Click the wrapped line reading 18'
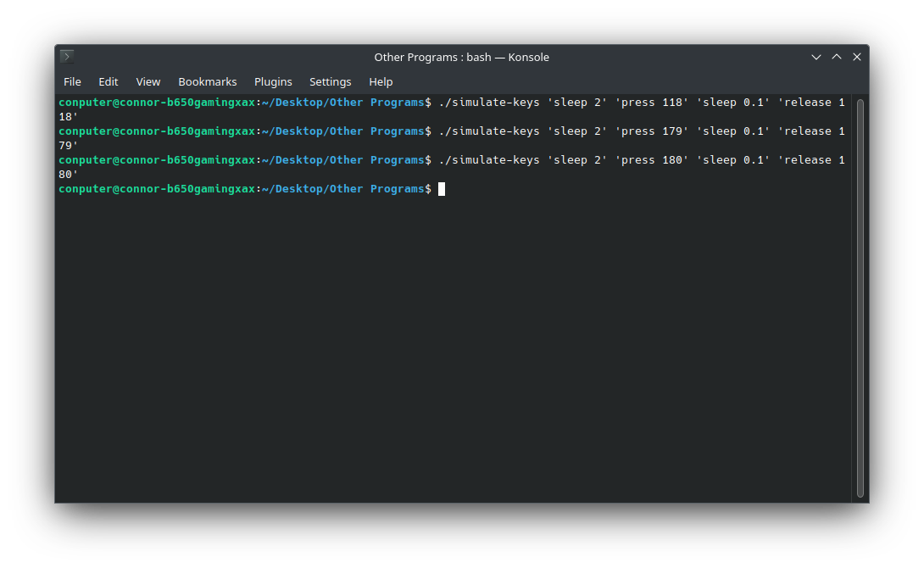The image size is (924, 568). pos(69,117)
